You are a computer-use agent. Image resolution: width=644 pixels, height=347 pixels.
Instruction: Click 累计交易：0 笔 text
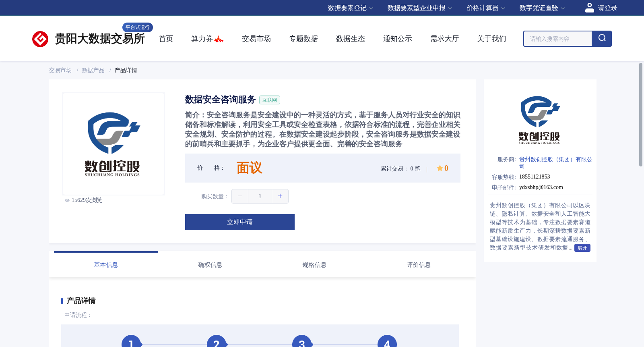click(x=400, y=169)
